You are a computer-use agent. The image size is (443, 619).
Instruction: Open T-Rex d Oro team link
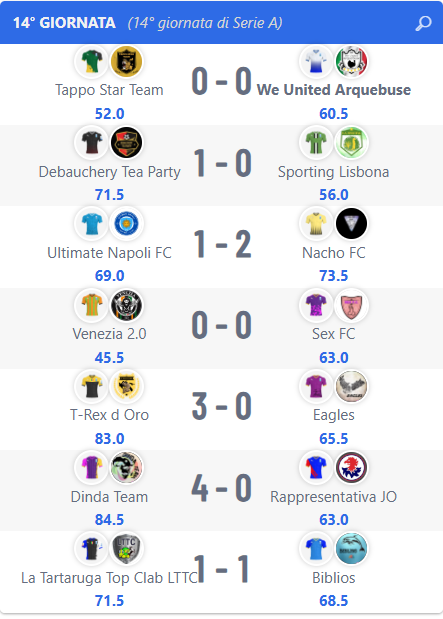pyautogui.click(x=109, y=415)
